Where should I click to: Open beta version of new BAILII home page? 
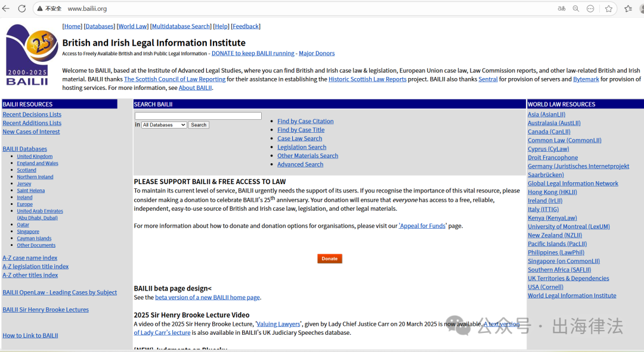click(x=208, y=297)
